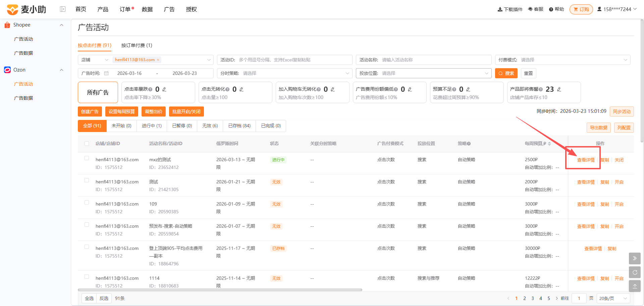This screenshot has height=306, width=644.
Task: Click the user account avatar icon
Action: click(599, 9)
